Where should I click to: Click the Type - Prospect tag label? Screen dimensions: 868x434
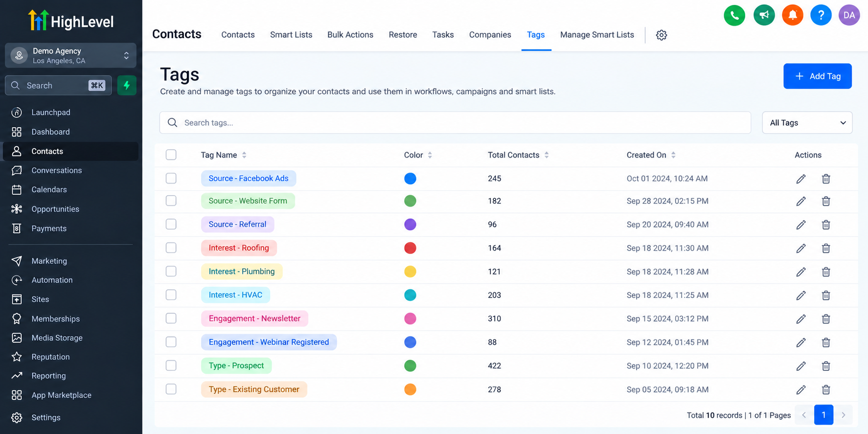[236, 365]
